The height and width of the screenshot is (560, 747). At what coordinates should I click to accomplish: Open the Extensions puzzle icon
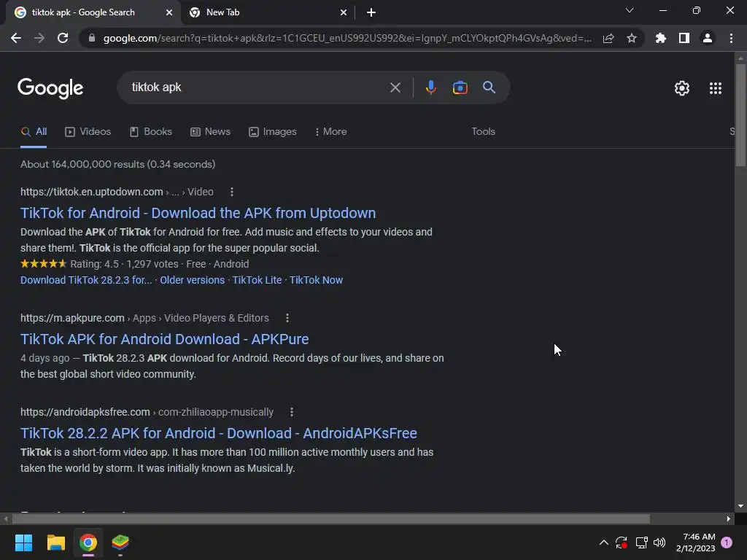click(660, 38)
